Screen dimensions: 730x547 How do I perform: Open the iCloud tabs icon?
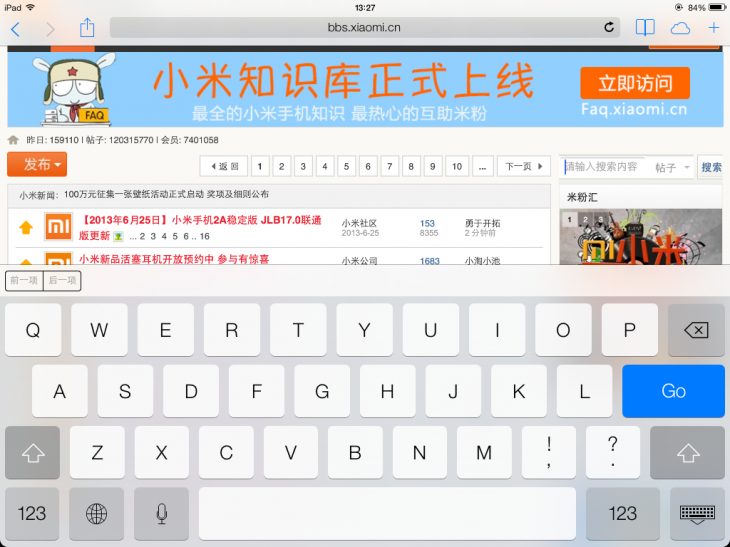pyautogui.click(x=680, y=28)
